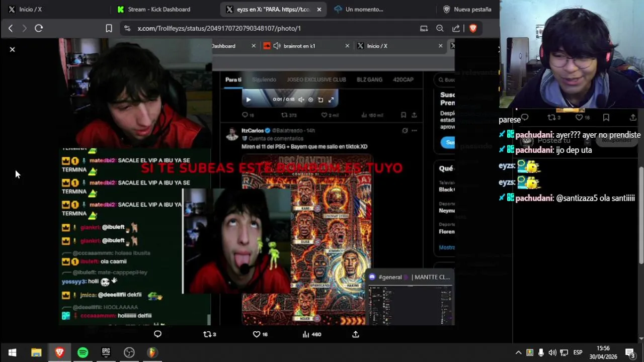Open the volume control in system tray
The height and width of the screenshot is (362, 644).
(552, 352)
